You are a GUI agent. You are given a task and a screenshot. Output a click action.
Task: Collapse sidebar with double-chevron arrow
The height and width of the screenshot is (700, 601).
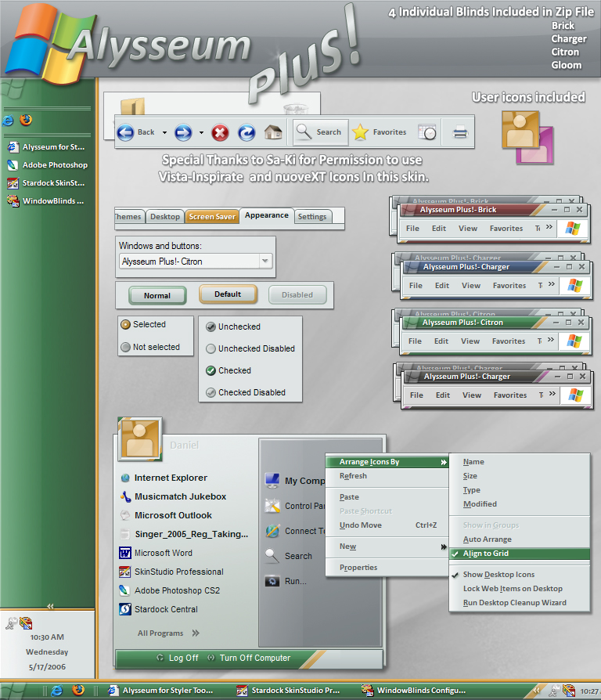50,606
